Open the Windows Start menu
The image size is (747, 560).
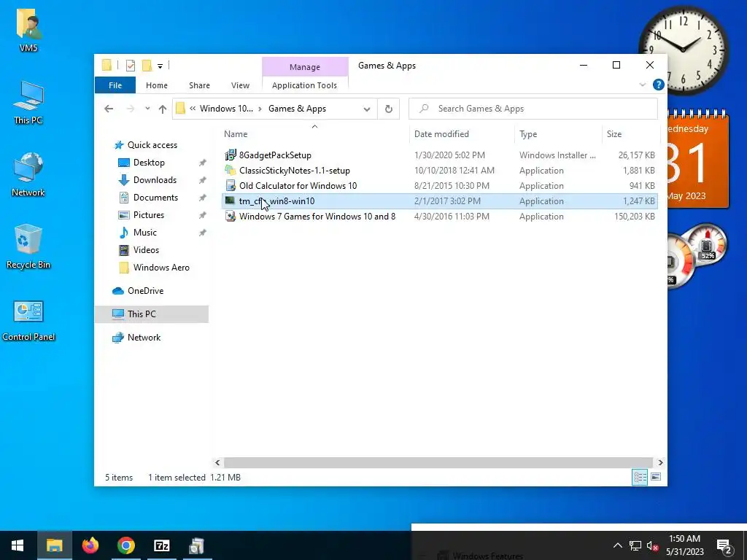point(18,545)
